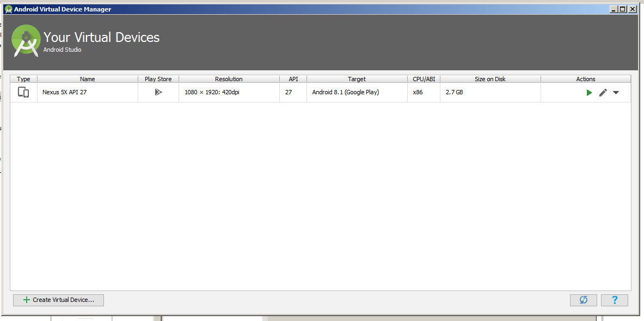
Task: Maximize the AVD Manager window
Action: coord(623,9)
